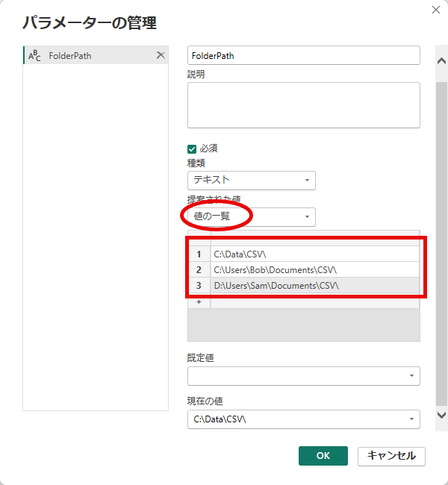Select value row C:\Users\Bob\Documents\CSV\
This screenshot has height=485, width=448.
point(315,269)
